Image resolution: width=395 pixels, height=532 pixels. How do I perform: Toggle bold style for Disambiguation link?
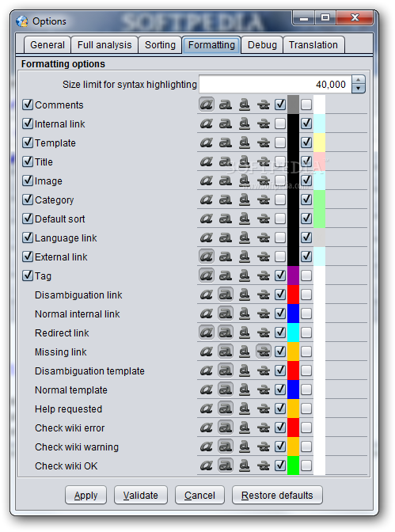coord(226,294)
